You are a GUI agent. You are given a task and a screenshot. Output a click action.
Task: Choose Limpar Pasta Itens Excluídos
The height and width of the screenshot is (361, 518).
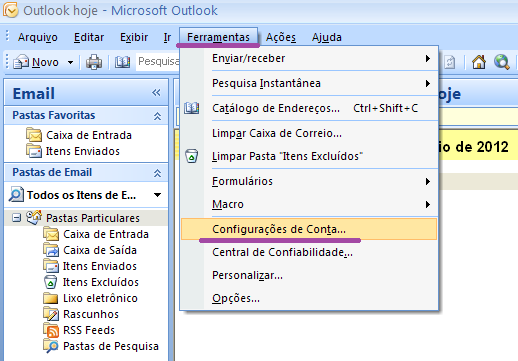[x=309, y=156]
